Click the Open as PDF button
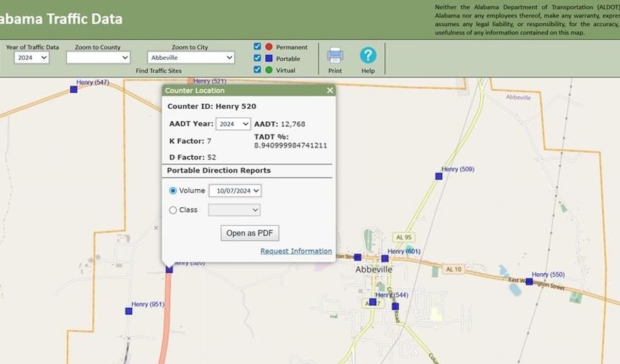 tap(250, 233)
